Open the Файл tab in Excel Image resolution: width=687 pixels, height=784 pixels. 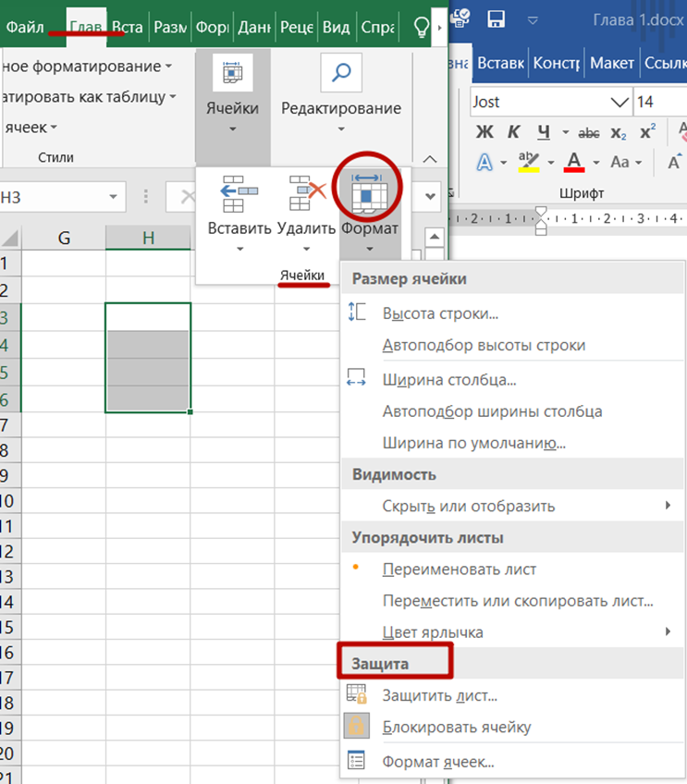(x=25, y=27)
